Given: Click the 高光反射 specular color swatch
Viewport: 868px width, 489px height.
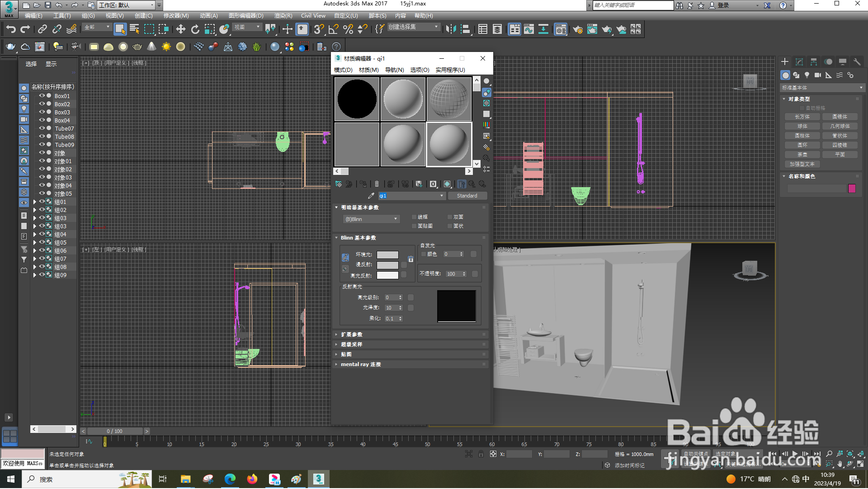Looking at the screenshot, I should pyautogui.click(x=387, y=275).
